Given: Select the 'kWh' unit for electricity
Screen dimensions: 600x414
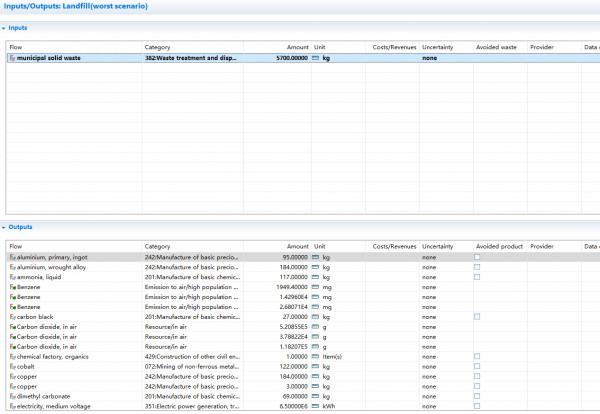Looking at the screenshot, I should [329, 406].
